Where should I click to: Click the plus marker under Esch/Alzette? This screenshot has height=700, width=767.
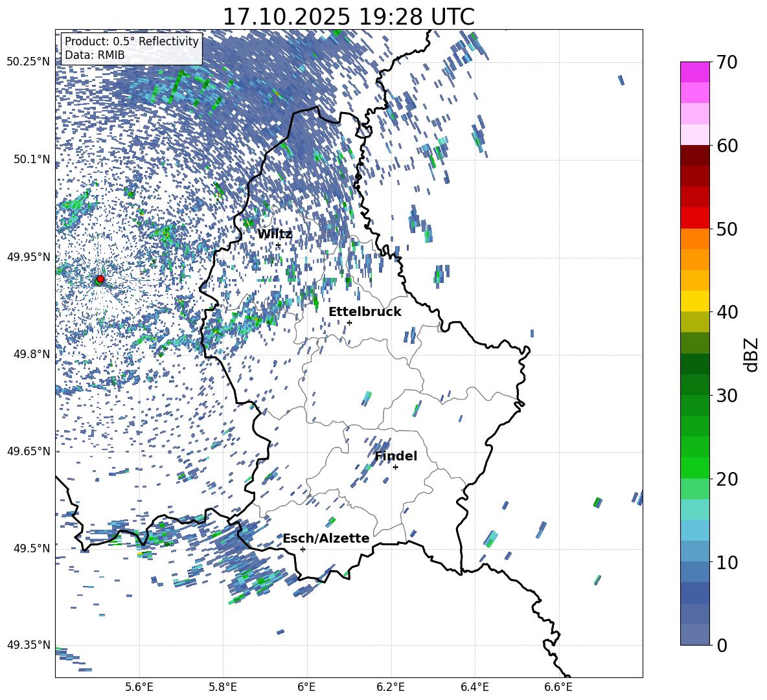click(303, 549)
